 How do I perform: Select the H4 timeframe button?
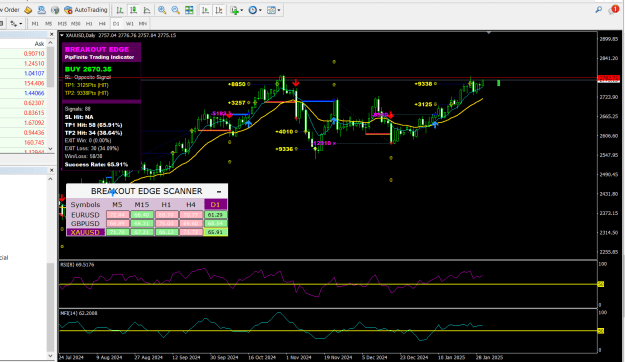coord(102,24)
